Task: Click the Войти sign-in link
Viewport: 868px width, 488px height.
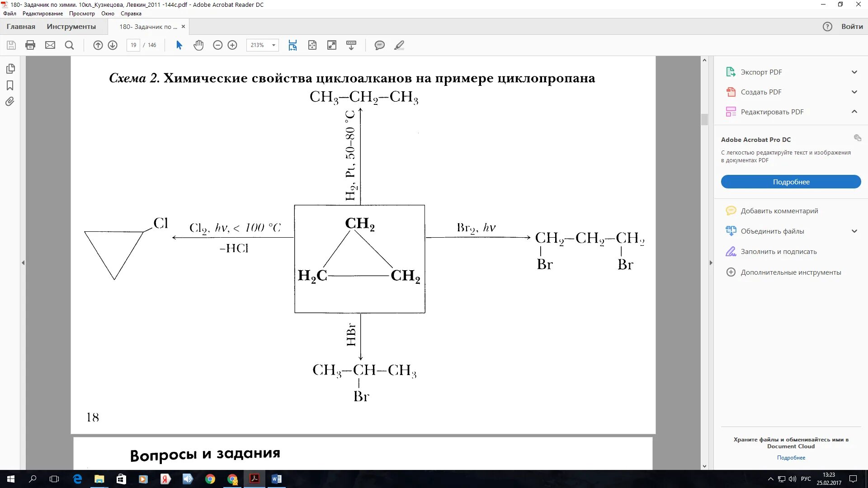Action: (x=852, y=27)
